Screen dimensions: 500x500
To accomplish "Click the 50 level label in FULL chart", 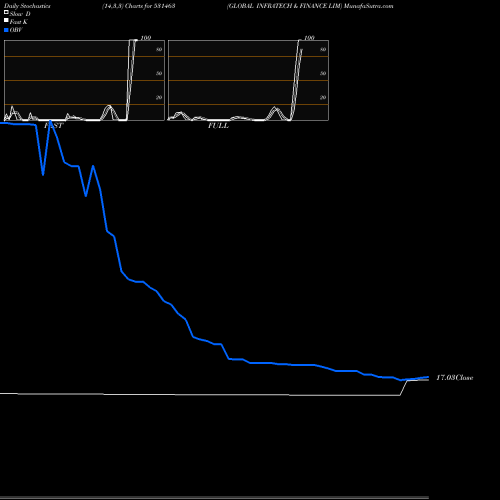I will coord(323,73).
